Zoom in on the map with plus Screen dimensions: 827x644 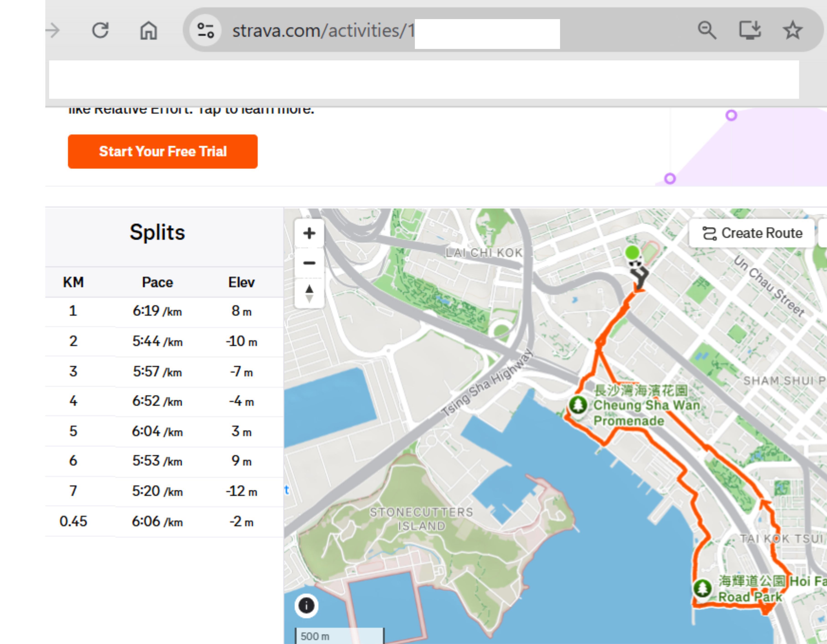click(x=309, y=233)
